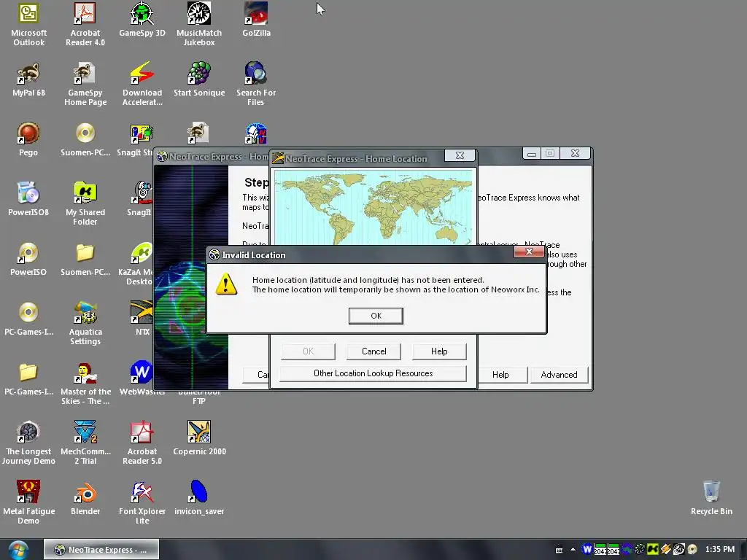Select the Master of the Skies icon
The image size is (747, 560).
tap(85, 383)
